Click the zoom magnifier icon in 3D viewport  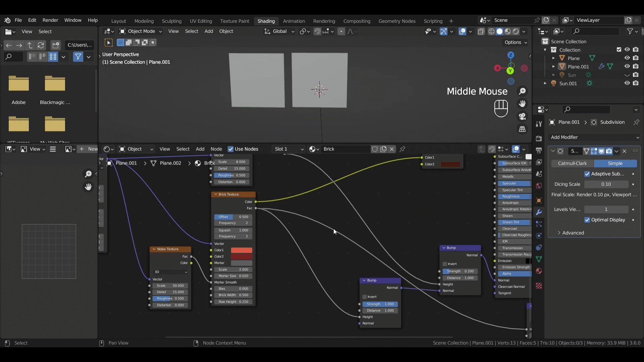click(522, 91)
